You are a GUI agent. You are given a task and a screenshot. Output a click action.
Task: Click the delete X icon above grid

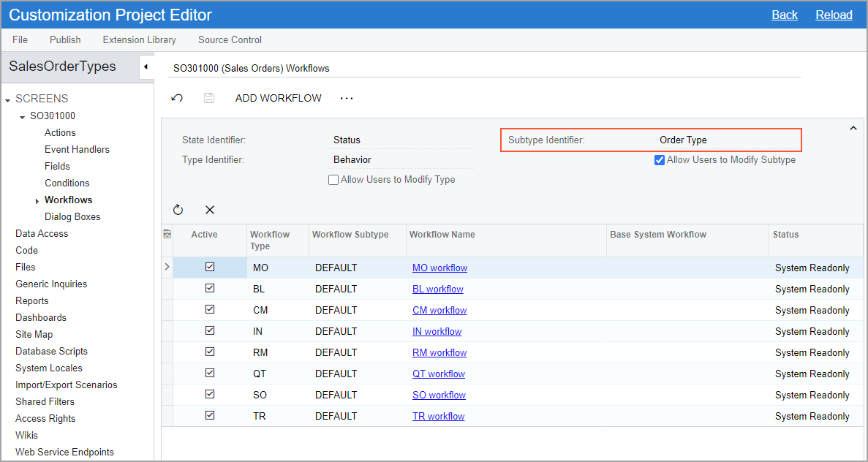click(210, 210)
